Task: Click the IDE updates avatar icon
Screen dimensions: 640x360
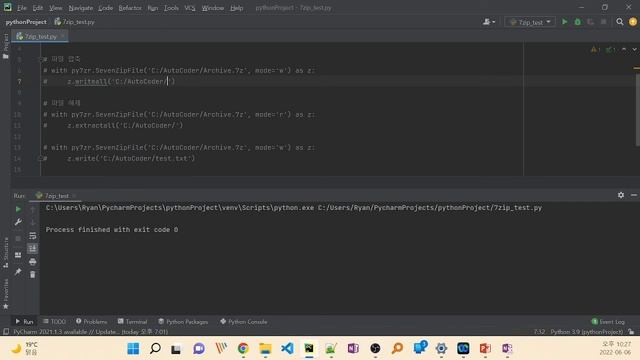Action: (633, 22)
